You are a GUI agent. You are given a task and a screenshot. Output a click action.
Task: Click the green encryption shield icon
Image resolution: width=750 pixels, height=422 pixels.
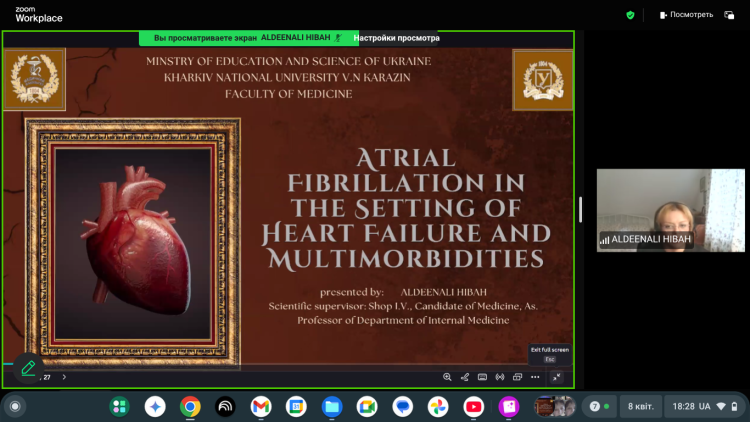tap(630, 15)
